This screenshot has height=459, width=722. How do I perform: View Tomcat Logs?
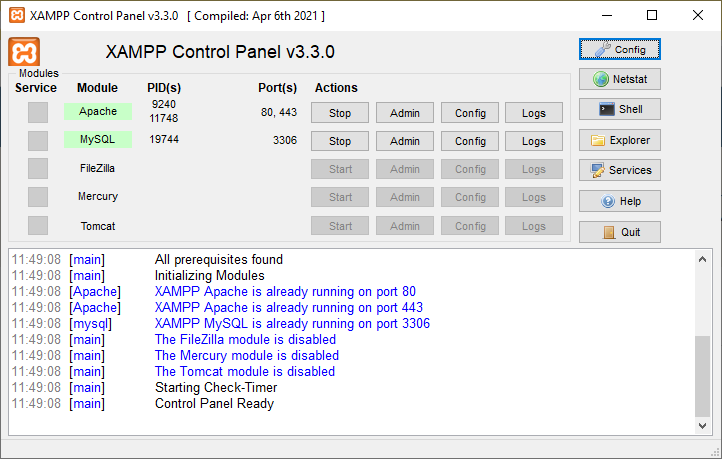pyautogui.click(x=534, y=226)
